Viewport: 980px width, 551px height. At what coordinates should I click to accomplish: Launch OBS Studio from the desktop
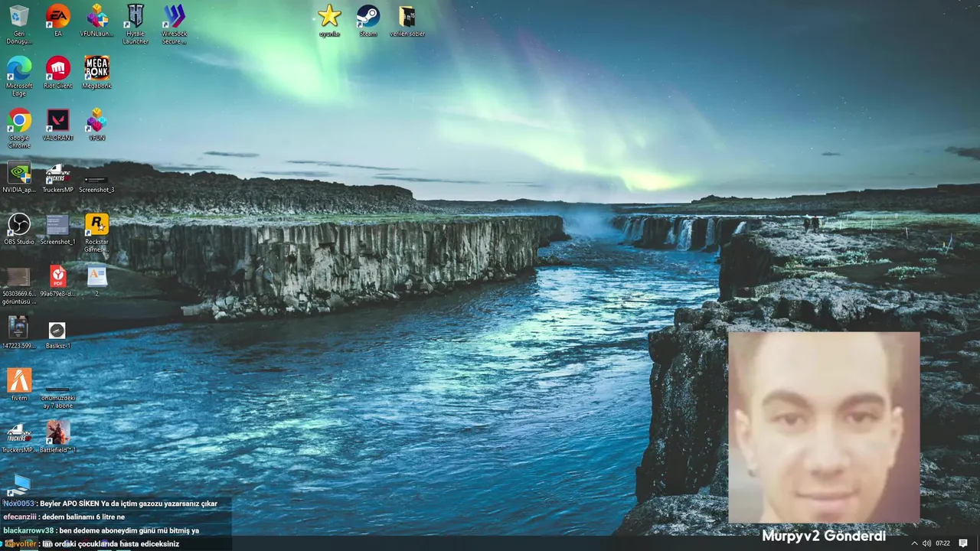click(x=19, y=229)
